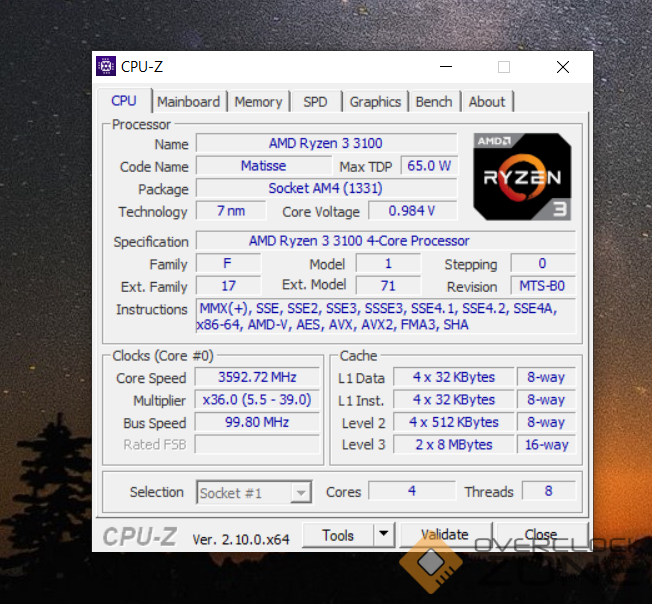The height and width of the screenshot is (604, 654).
Task: Click the Revision value MTS-B0
Action: [x=543, y=286]
